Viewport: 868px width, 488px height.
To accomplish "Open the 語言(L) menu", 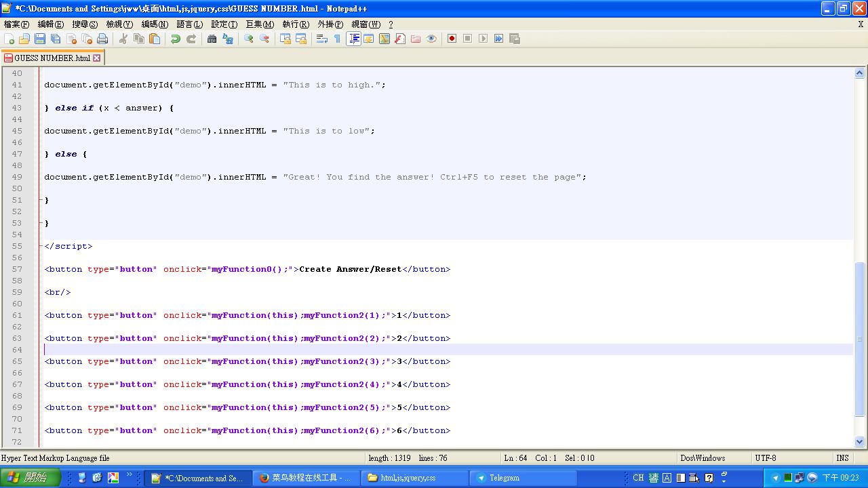I will click(x=190, y=24).
